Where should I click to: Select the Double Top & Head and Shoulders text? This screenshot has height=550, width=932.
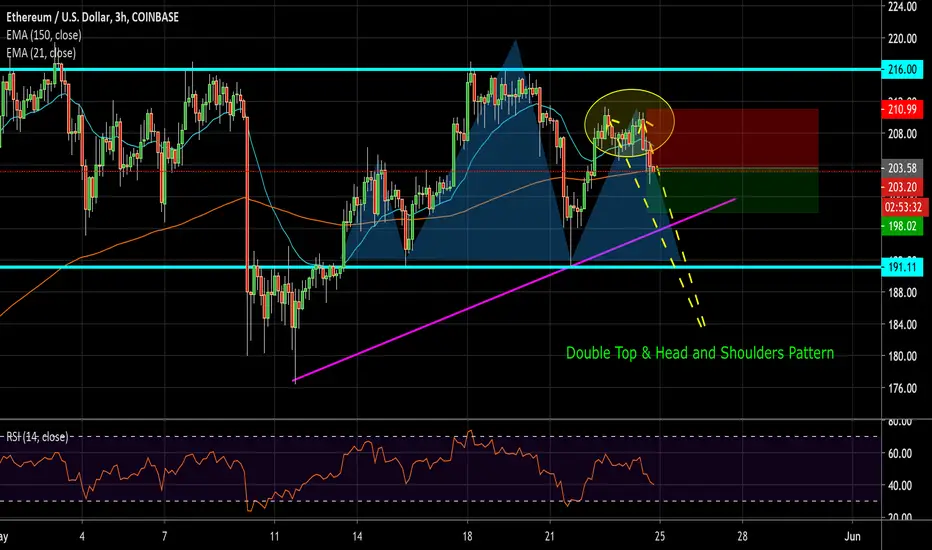700,353
